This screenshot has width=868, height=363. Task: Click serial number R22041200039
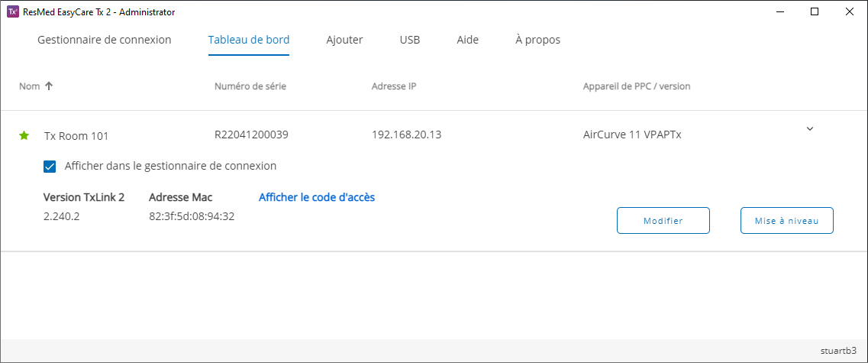[251, 135]
